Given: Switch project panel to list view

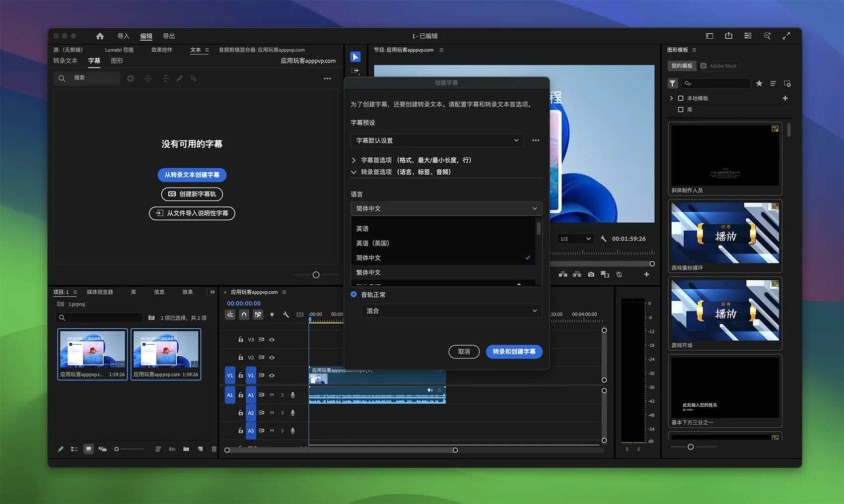Looking at the screenshot, I should pos(74,449).
